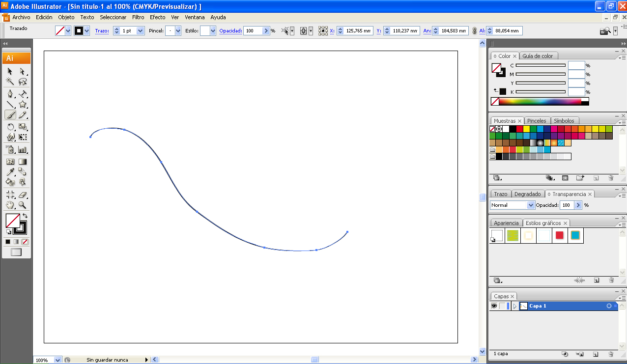Create a new layer in Capas panel

(x=596, y=354)
